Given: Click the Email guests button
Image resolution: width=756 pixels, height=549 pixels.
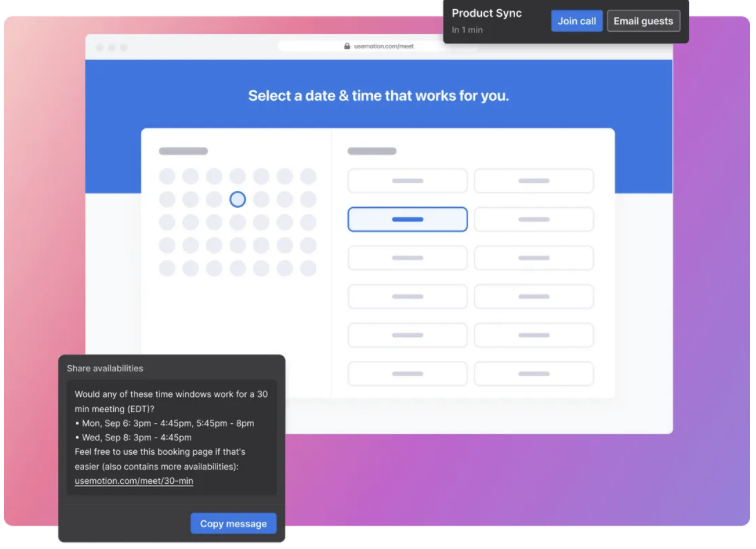Looking at the screenshot, I should pos(643,21).
